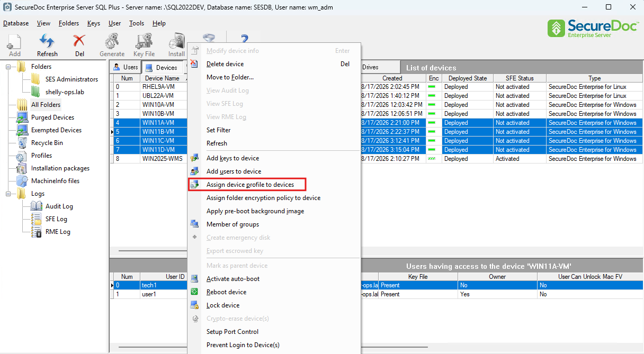Select the UBL22A-VM device row
644x354 pixels.
tap(158, 96)
